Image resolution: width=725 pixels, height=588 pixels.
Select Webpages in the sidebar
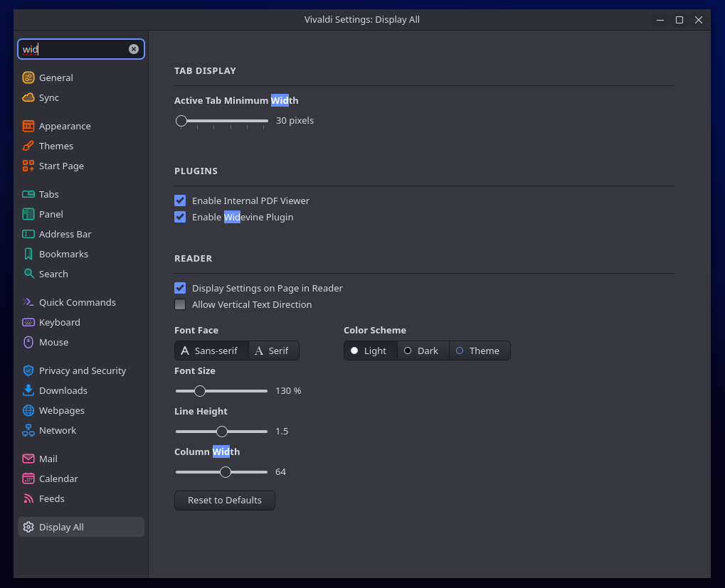point(81,411)
